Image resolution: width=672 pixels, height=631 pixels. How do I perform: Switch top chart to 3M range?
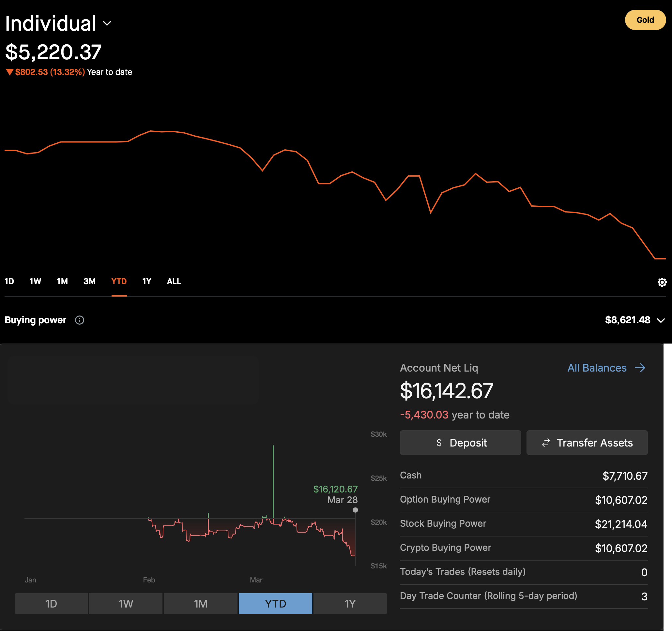[89, 281]
